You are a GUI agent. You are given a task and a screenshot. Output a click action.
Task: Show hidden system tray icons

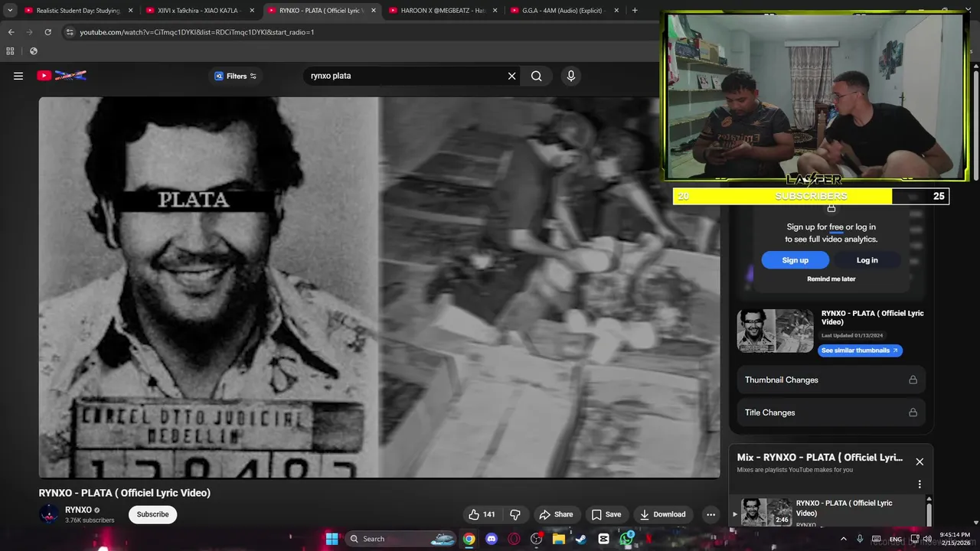tap(844, 539)
